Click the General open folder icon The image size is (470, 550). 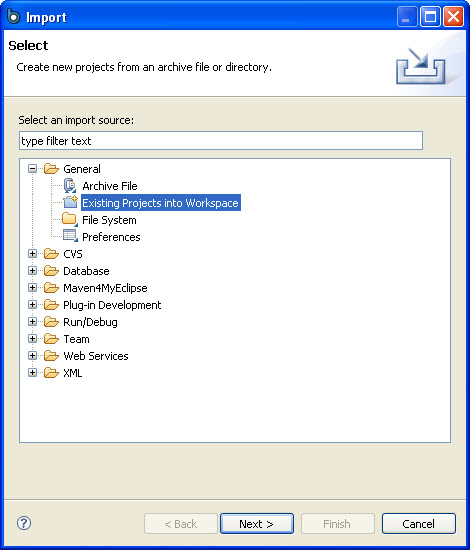click(51, 169)
